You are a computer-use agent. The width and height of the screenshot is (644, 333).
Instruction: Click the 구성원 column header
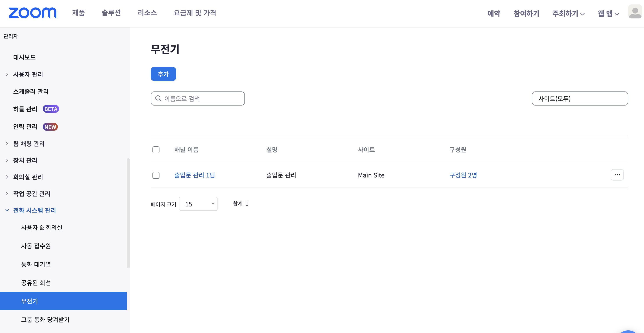458,150
